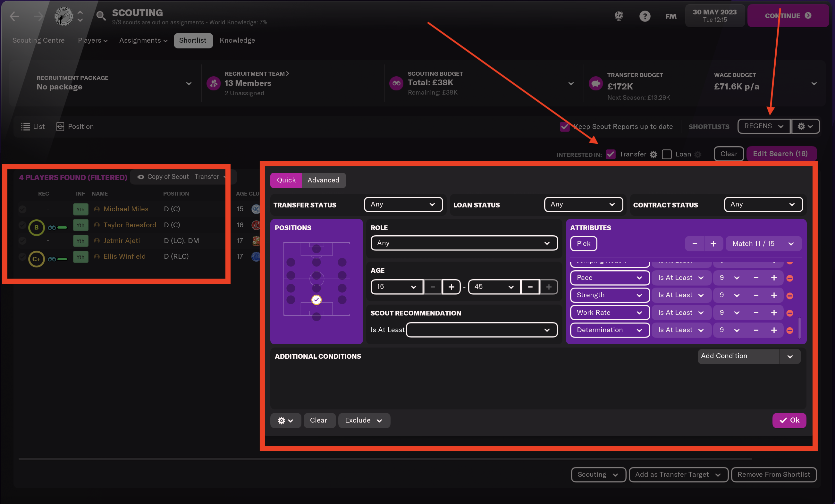Click the attributes list scrollbar
The image size is (835, 504).
click(x=799, y=328)
